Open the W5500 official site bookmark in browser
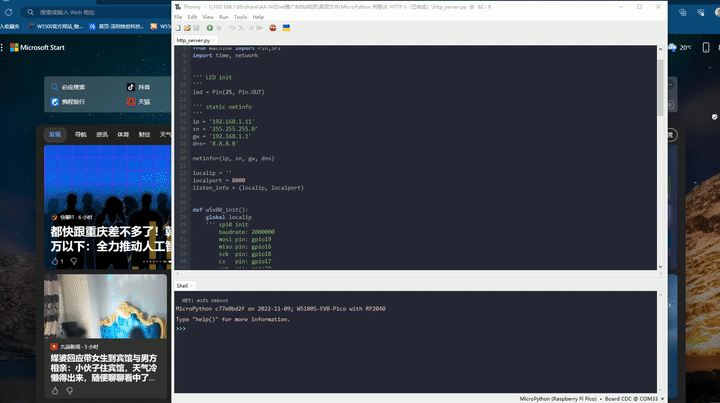Image resolution: width=720 pixels, height=403 pixels. pos(55,27)
